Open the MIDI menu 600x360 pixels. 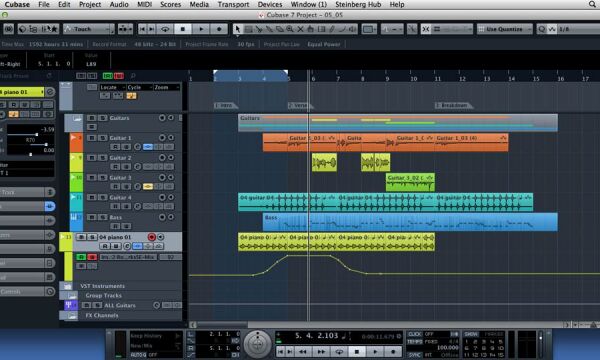click(144, 4)
